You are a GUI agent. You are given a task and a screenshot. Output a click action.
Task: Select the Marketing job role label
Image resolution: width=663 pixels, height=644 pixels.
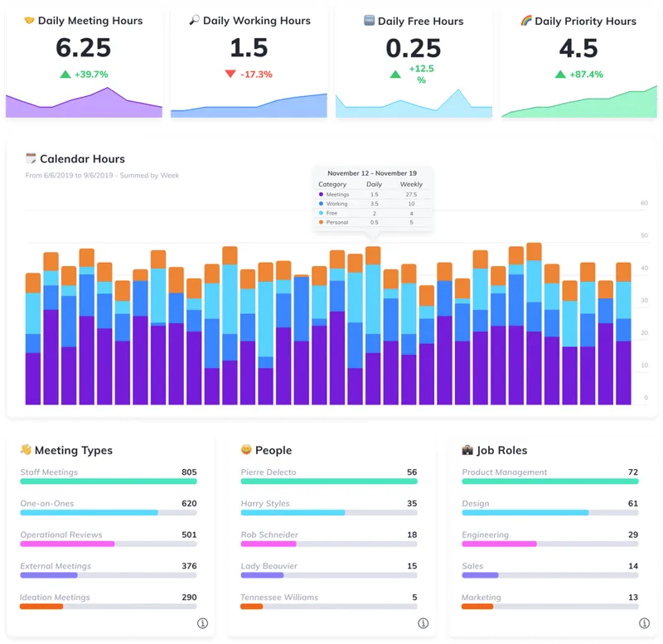(x=482, y=597)
